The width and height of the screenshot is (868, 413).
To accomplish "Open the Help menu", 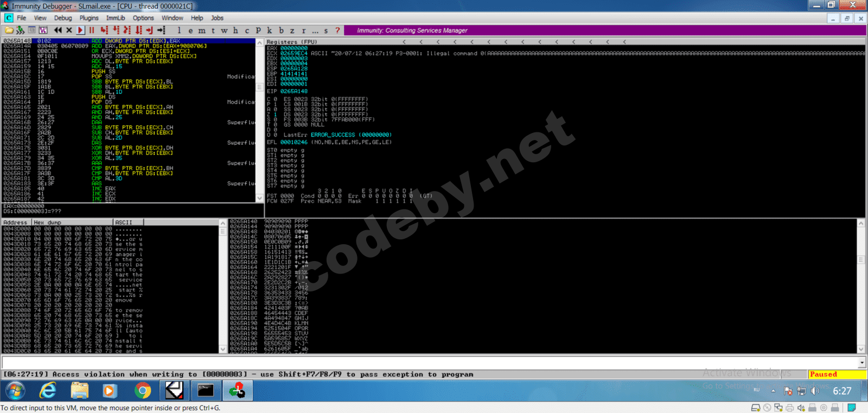I will coord(197,18).
